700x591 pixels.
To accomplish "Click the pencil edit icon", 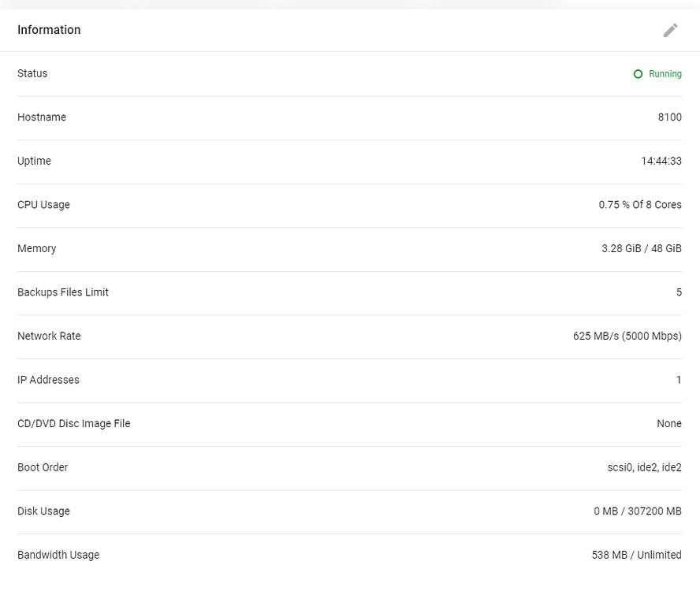I will click(x=670, y=30).
